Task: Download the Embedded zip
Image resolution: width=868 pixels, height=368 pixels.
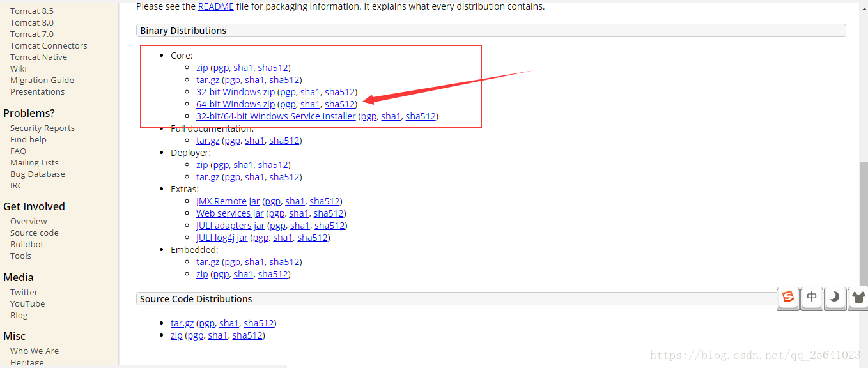Action: (x=202, y=274)
